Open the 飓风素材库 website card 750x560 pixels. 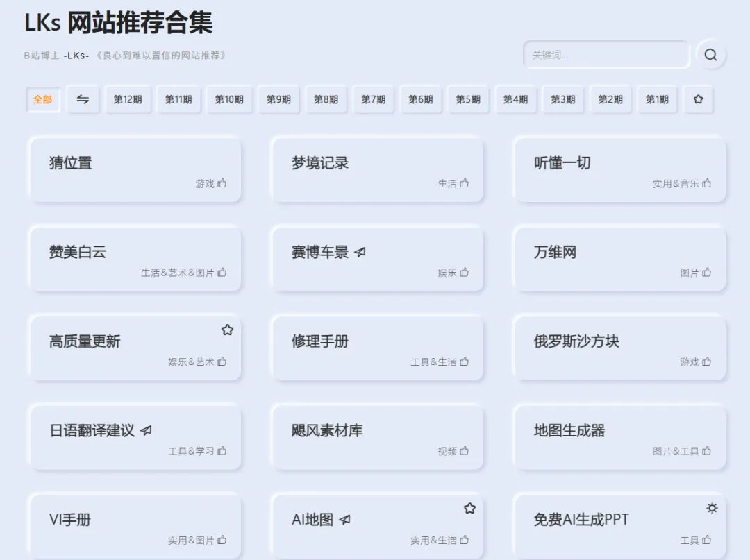(378, 438)
